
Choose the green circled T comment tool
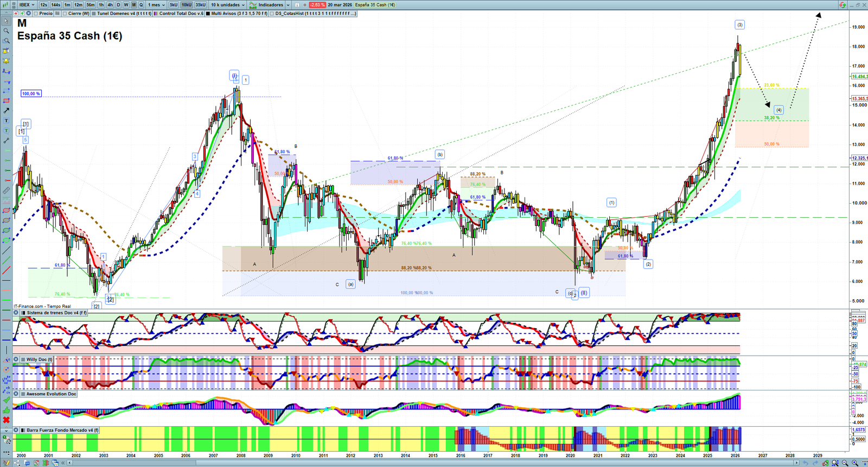(x=6, y=131)
